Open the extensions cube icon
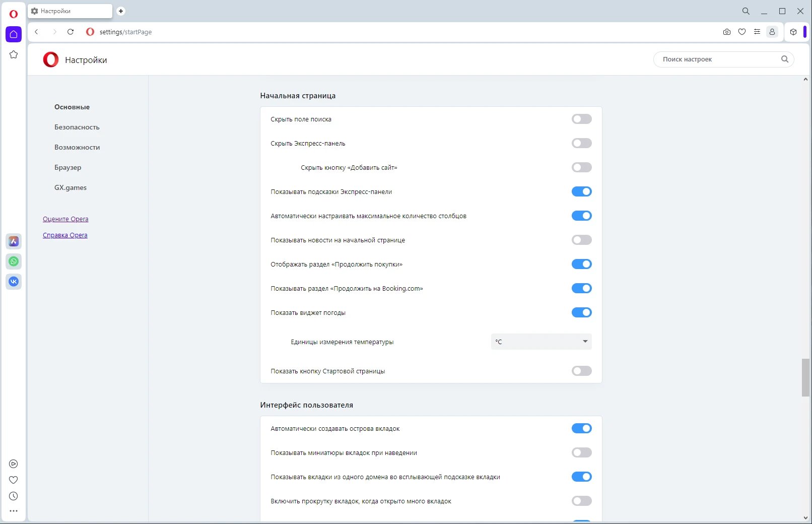 793,32
